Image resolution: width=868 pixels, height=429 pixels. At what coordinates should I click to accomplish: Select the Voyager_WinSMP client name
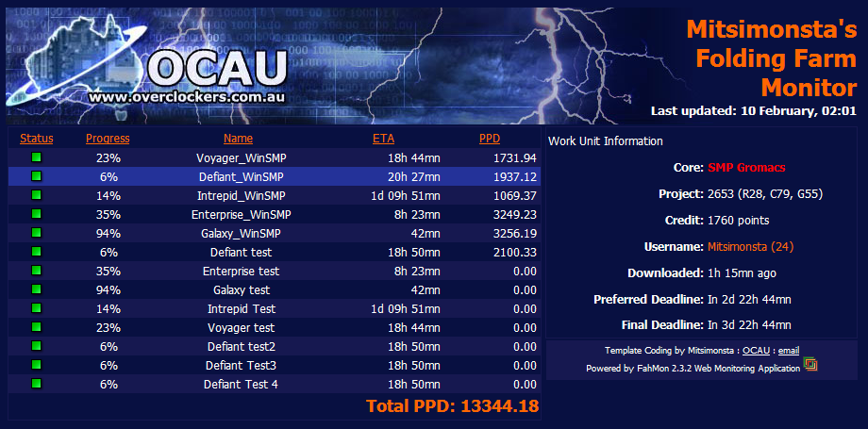(242, 158)
